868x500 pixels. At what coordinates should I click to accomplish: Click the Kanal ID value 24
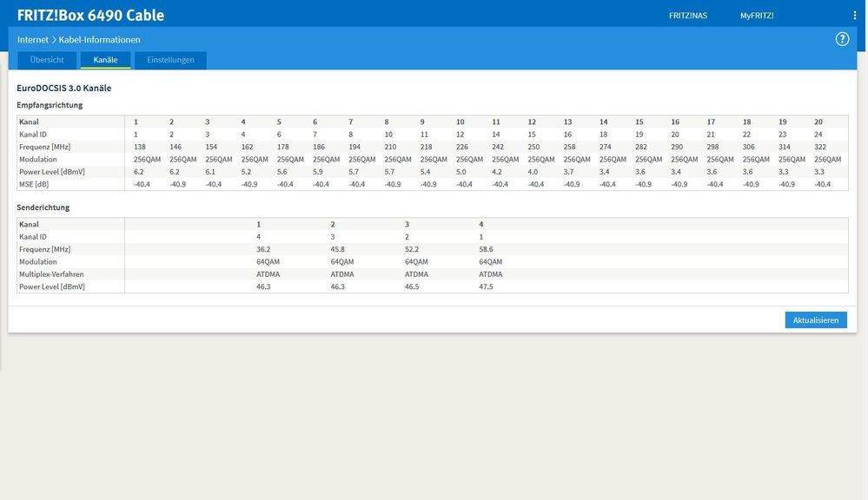(x=818, y=135)
